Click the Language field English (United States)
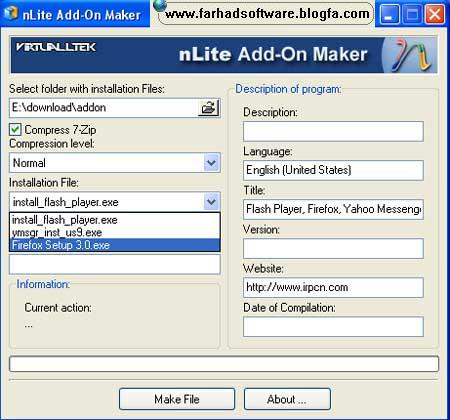Image resolution: width=450 pixels, height=420 pixels. point(333,170)
